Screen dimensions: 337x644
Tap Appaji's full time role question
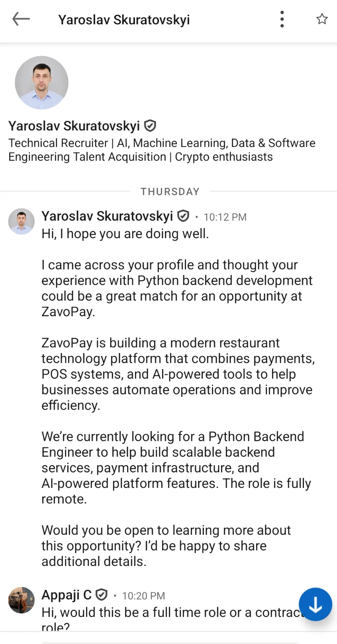point(173,618)
